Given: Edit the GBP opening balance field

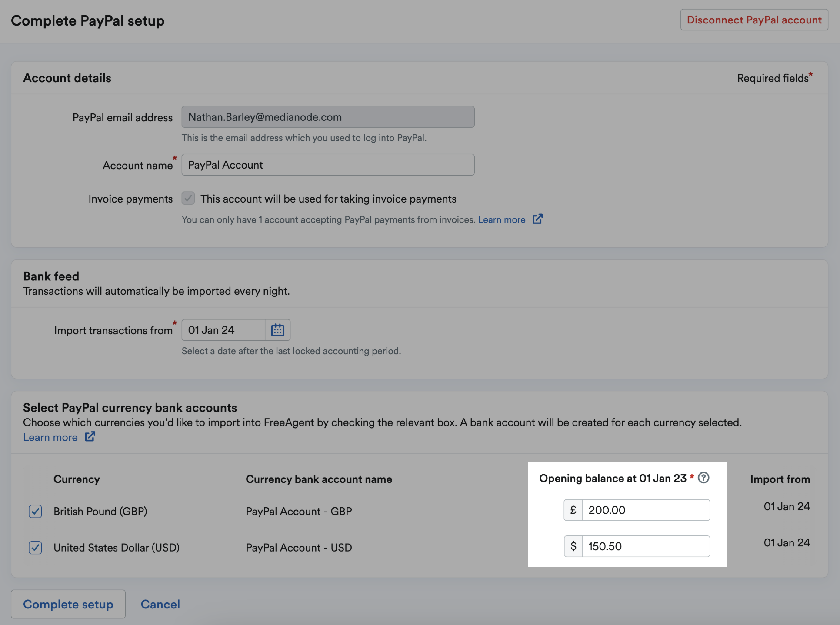Looking at the screenshot, I should click(646, 510).
